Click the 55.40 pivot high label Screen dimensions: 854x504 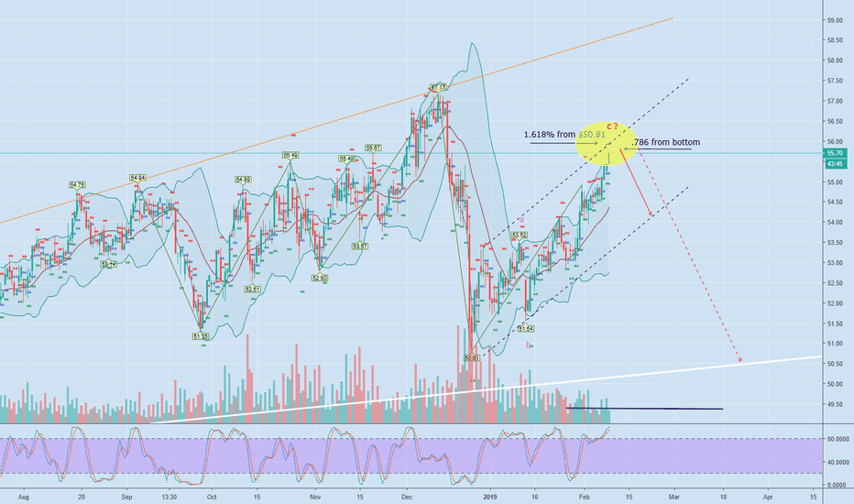346,159
